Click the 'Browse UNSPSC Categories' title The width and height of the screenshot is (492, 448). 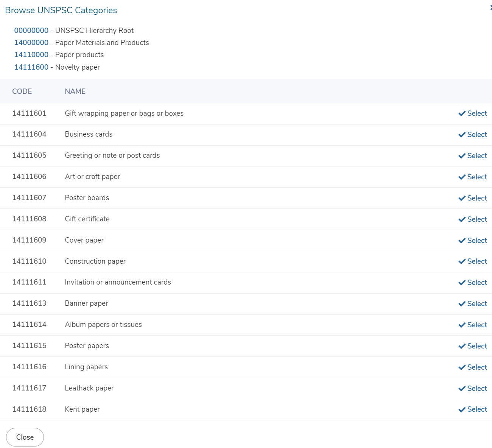click(61, 10)
